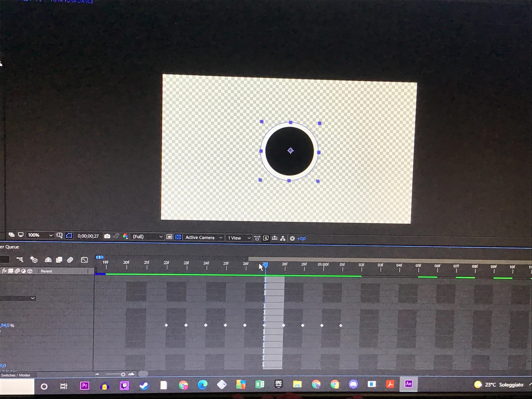Click the Graph Editor icon
The image size is (532, 399).
click(84, 260)
